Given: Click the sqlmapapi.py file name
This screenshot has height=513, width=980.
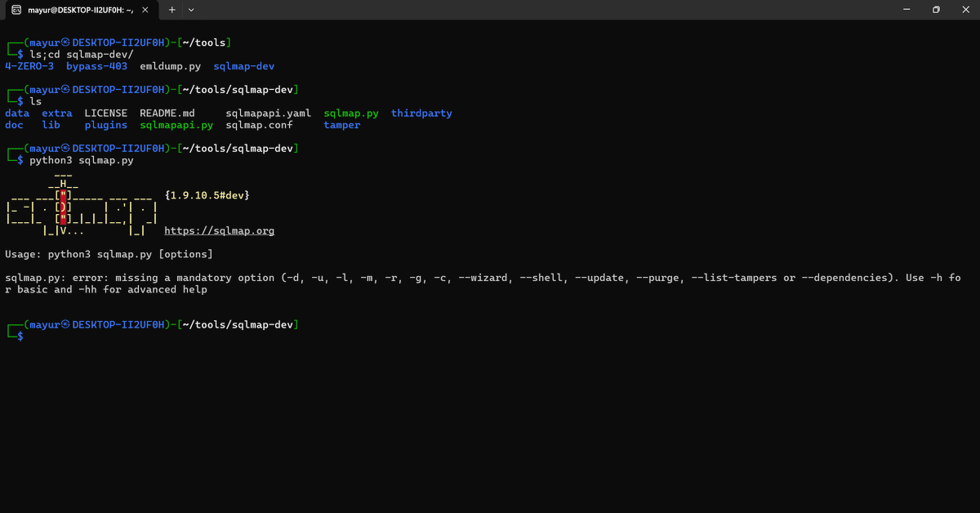Looking at the screenshot, I should [x=176, y=125].
